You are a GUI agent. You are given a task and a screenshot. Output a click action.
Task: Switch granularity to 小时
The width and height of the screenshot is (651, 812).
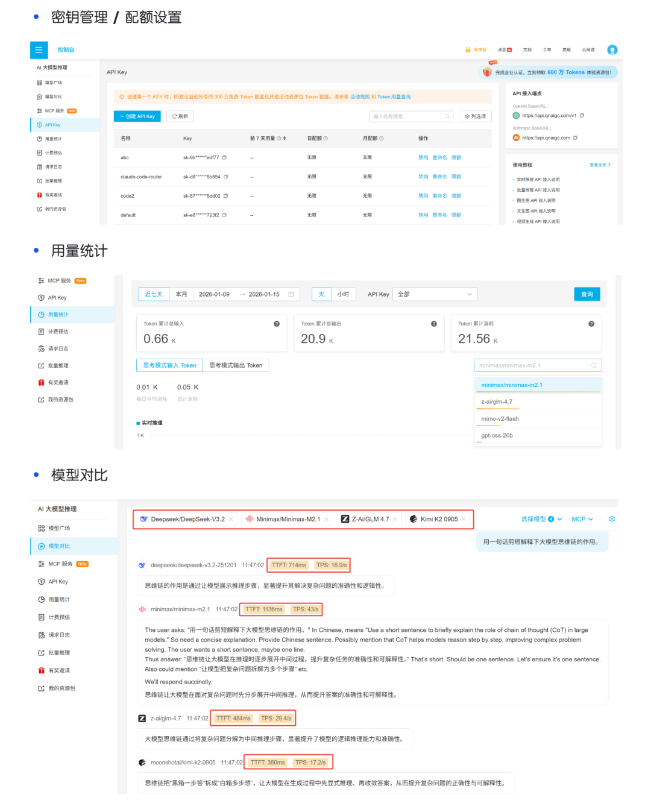343,294
